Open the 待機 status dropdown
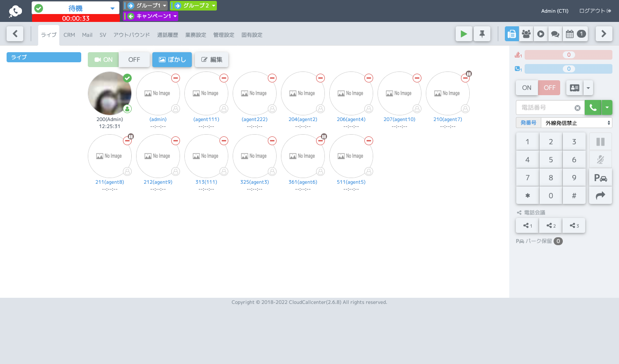This screenshot has width=619, height=364. tap(76, 8)
